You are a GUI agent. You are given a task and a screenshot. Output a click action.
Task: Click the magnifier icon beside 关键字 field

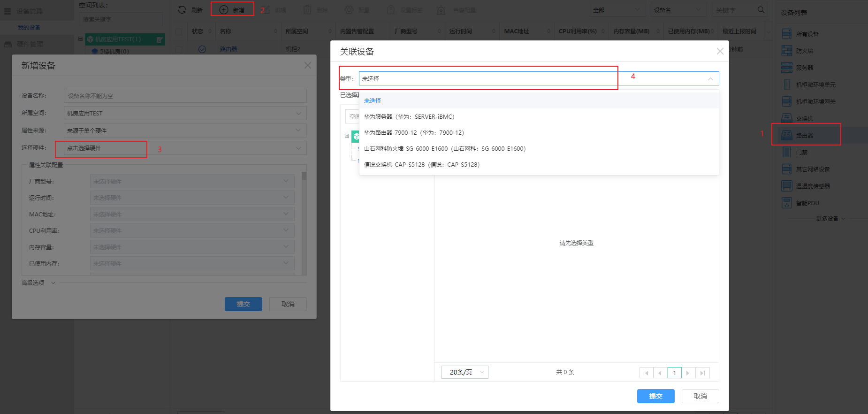[761, 10]
